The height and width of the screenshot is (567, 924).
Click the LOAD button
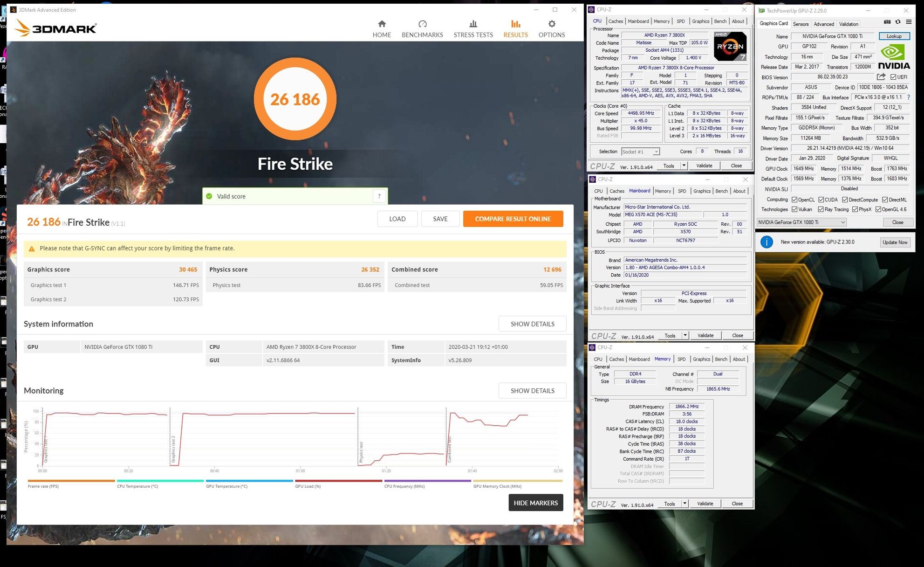coord(397,219)
